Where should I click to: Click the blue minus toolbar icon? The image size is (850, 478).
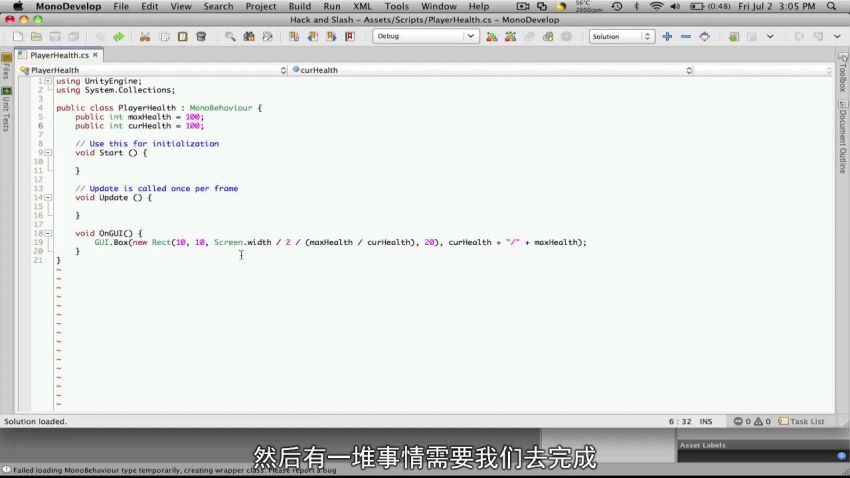685,37
